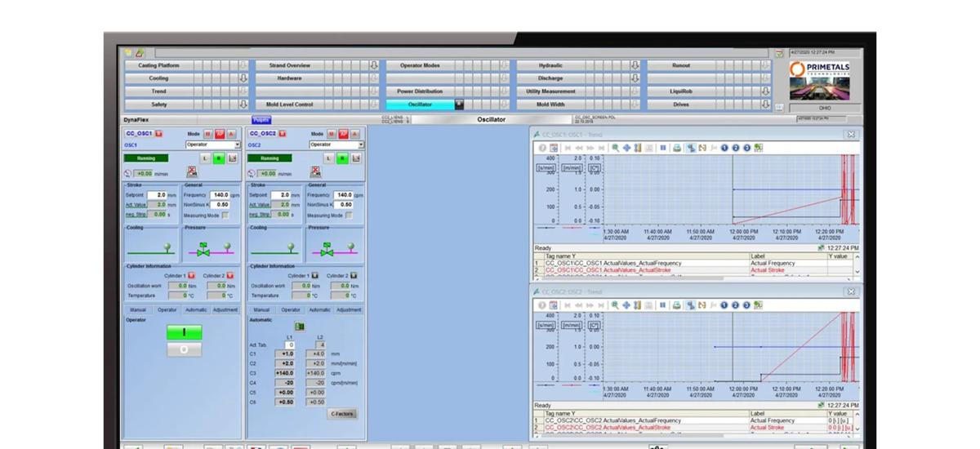Click the red CC_OSC1 status icon
This screenshot has width=980, height=449.
158,134
